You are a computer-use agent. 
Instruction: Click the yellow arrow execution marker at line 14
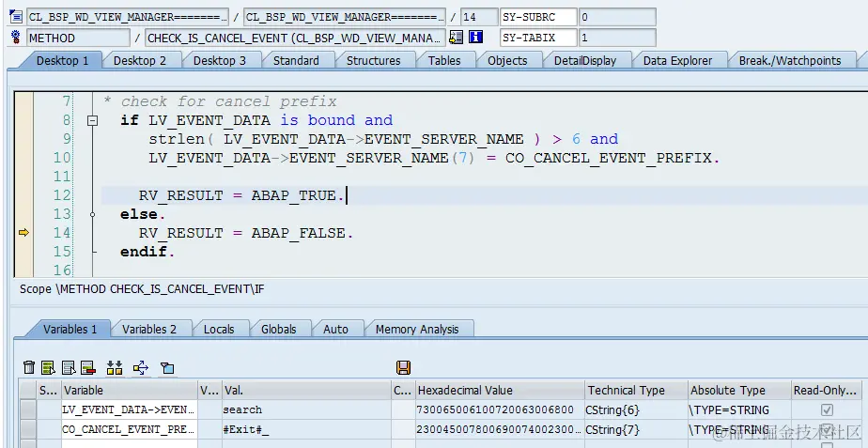[x=23, y=233]
